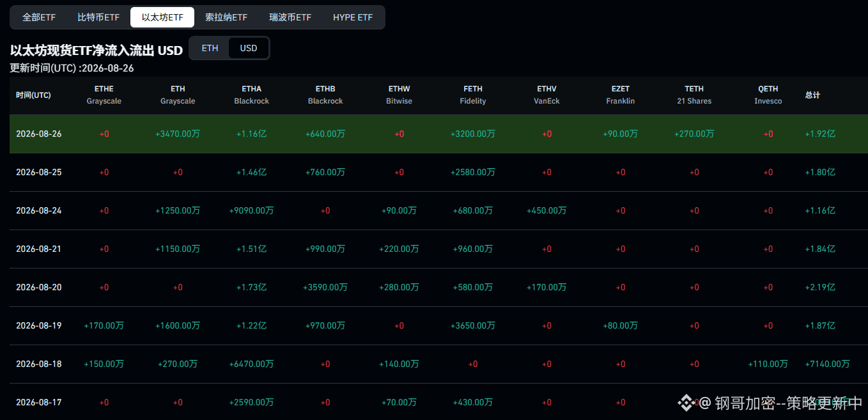
Task: Click the +990.00万 ETHB value
Action: pyautogui.click(x=325, y=249)
